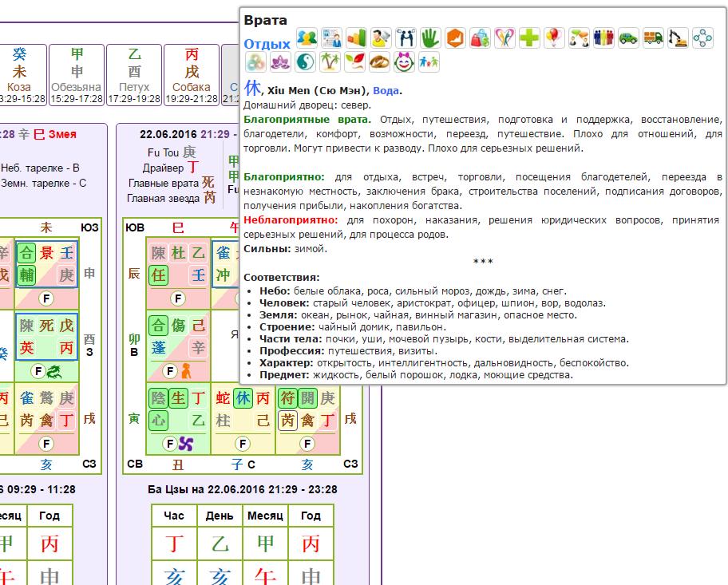This screenshot has width=728, height=585.
Task: Click the 杜 gate in the chart
Action: (178, 253)
